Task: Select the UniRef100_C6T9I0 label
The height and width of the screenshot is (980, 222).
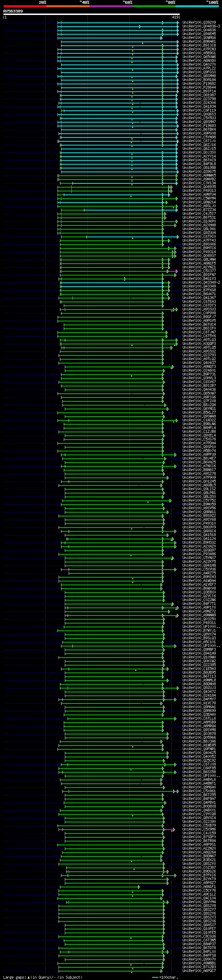Action: [199, 237]
